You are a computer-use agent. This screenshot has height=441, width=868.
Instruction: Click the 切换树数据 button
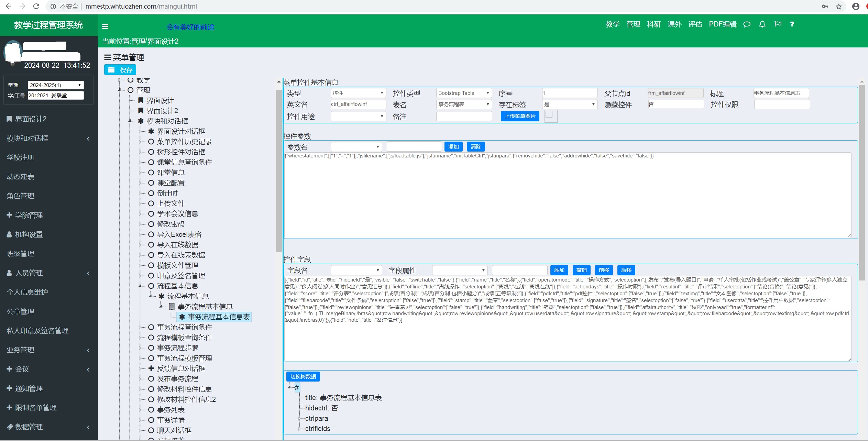point(303,376)
